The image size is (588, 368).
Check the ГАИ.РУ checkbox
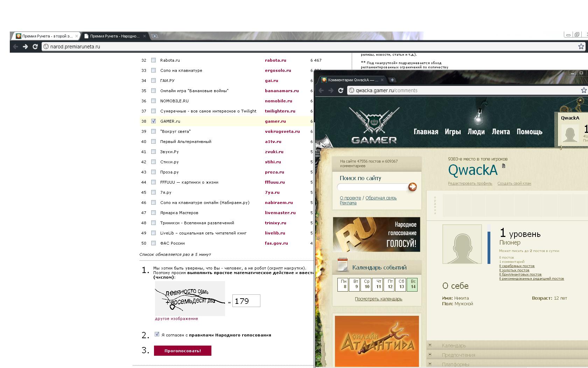(153, 81)
